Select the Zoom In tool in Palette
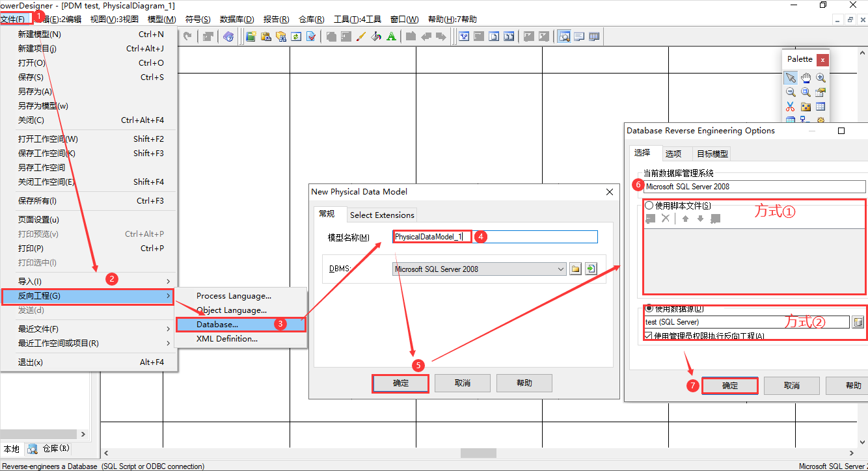Image resolution: width=868 pixels, height=471 pixels. coord(821,77)
